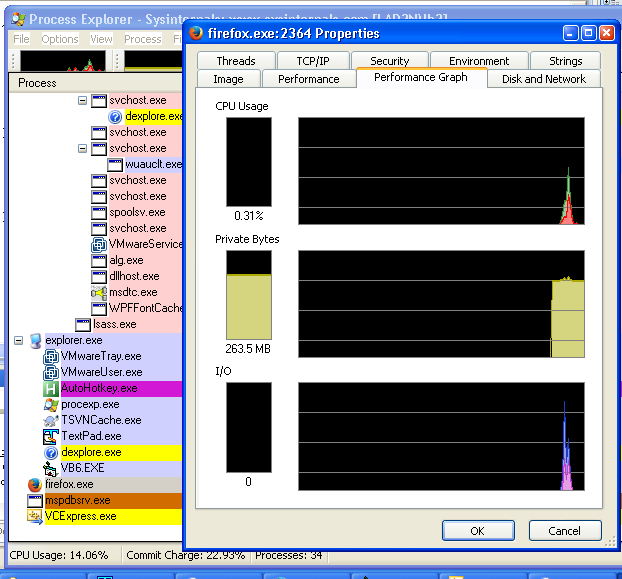Click the Private Bytes history graph
622x579 pixels.
click(441, 304)
